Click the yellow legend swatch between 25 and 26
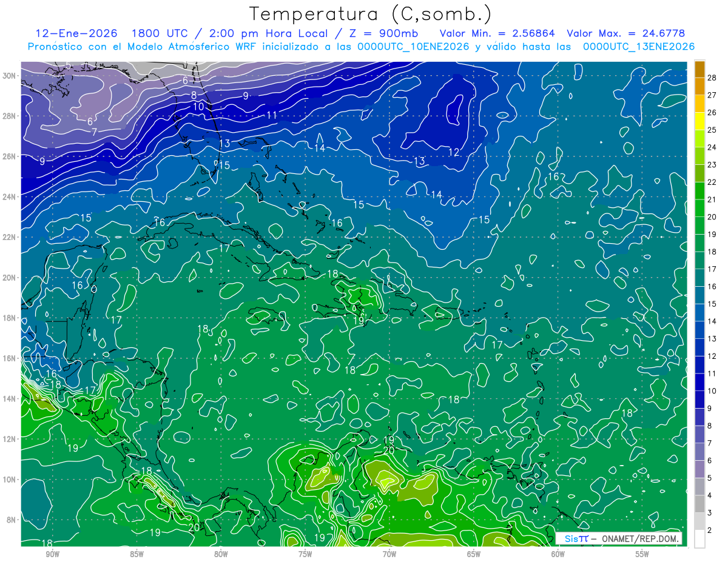Image resolution: width=728 pixels, height=562 pixels. (699, 121)
